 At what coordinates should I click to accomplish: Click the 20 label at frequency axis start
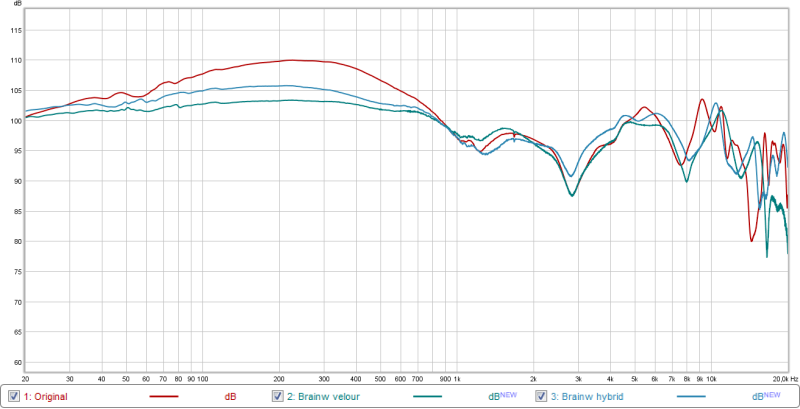[x=24, y=380]
